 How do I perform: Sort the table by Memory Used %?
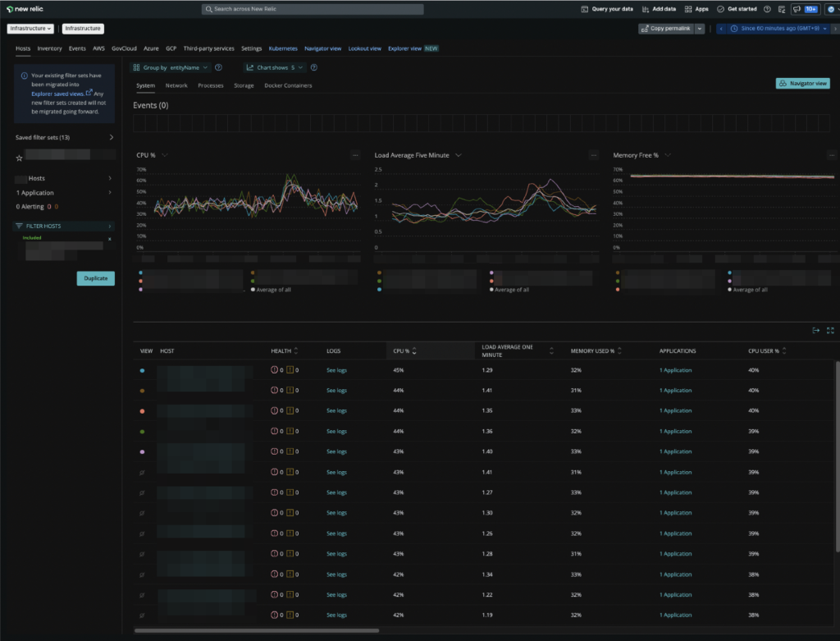coord(596,351)
